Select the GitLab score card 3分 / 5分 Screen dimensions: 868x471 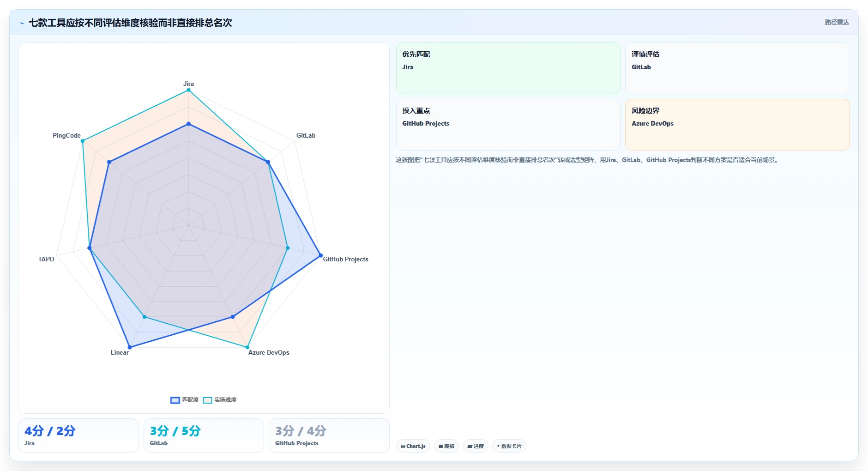point(204,435)
